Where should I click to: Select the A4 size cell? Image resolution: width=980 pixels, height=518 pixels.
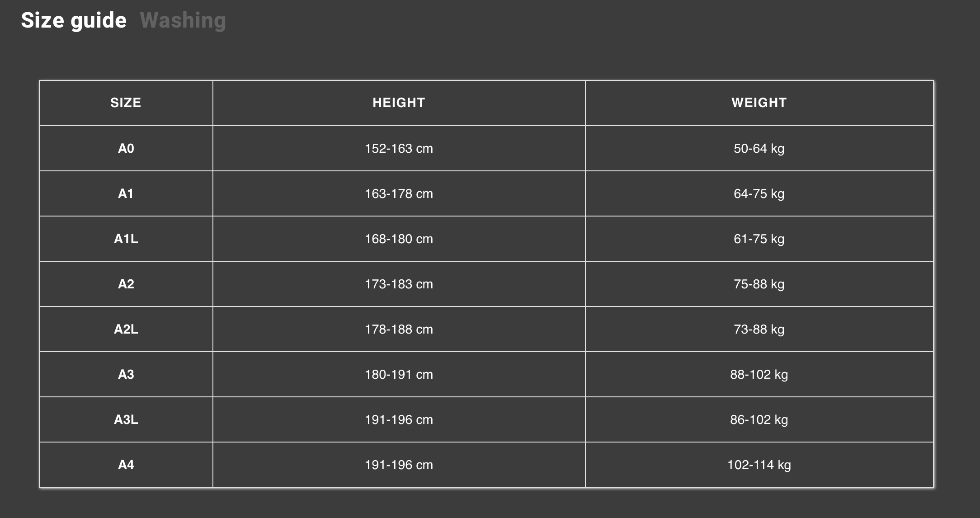coord(126,465)
